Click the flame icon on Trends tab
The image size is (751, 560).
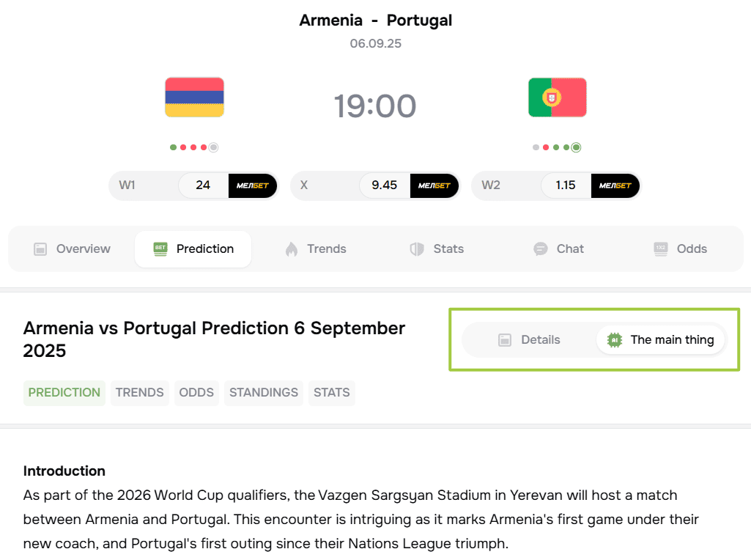pos(292,249)
